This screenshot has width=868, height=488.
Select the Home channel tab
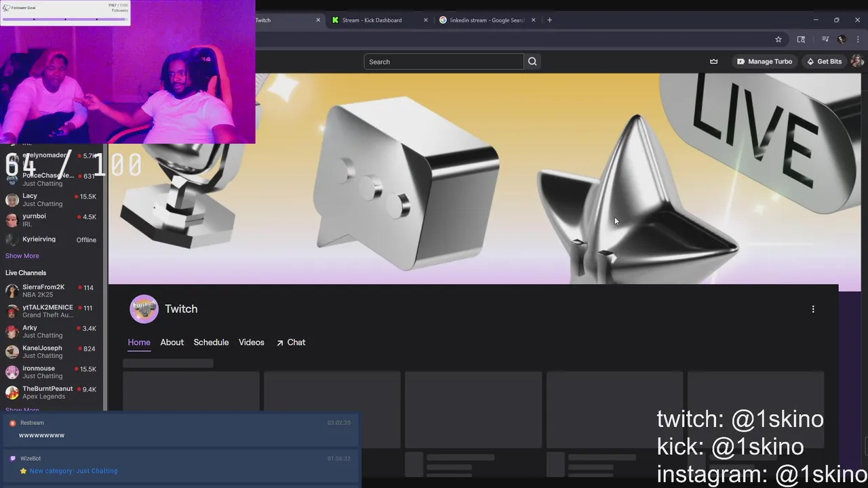tap(139, 342)
